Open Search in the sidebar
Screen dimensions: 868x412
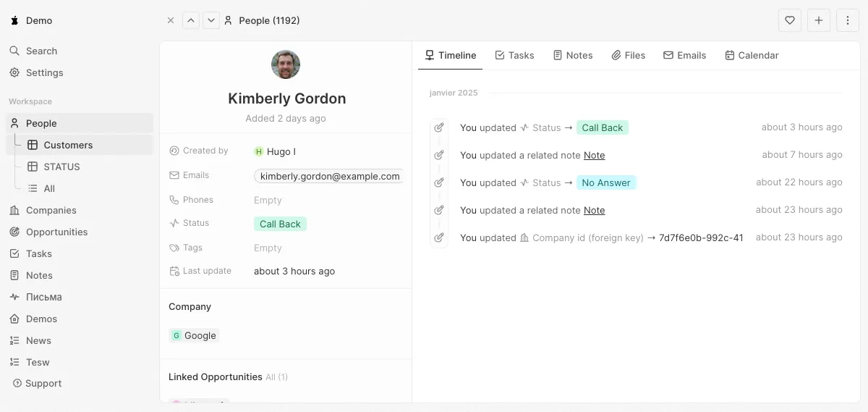pyautogui.click(x=41, y=51)
